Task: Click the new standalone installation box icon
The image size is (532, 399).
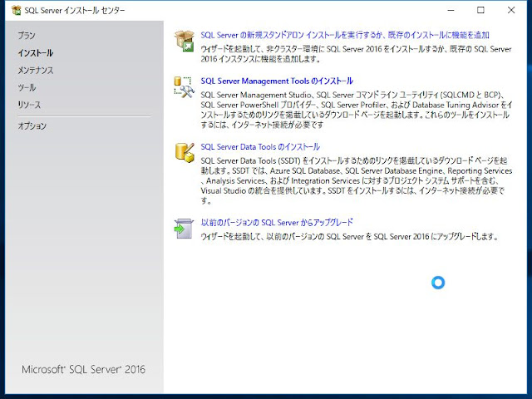Action: (185, 41)
